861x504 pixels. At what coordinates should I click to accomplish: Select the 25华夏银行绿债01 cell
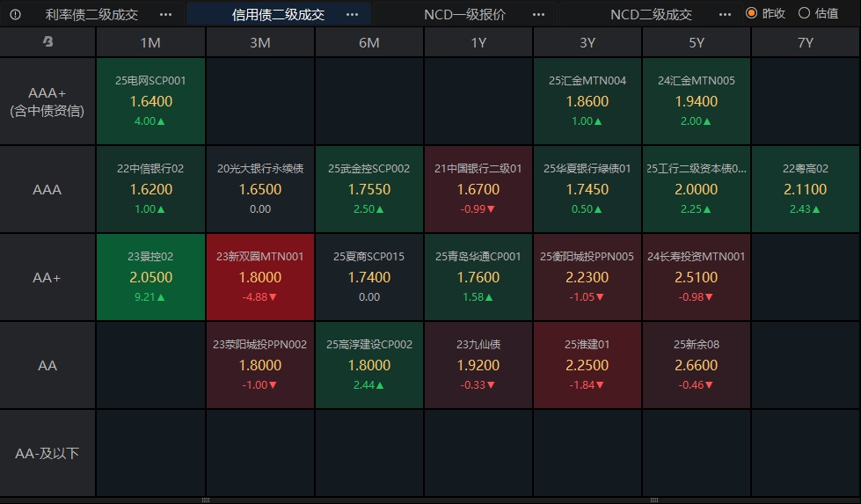pos(587,189)
